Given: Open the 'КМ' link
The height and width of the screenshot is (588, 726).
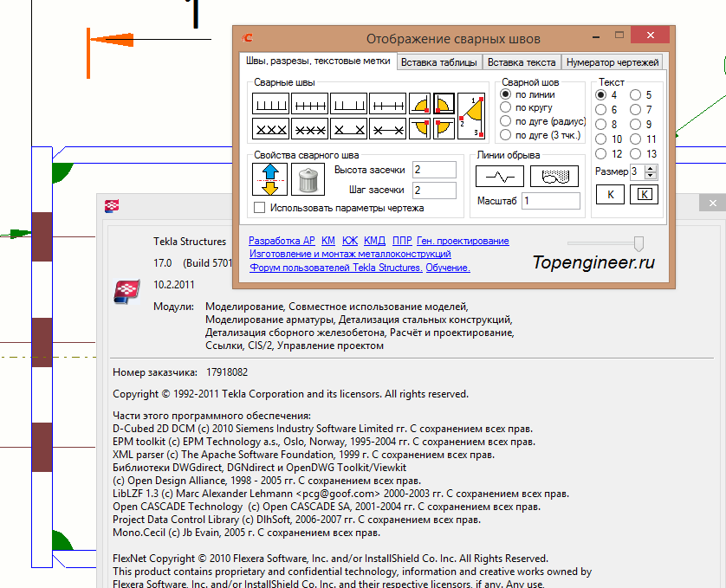Looking at the screenshot, I should (327, 241).
